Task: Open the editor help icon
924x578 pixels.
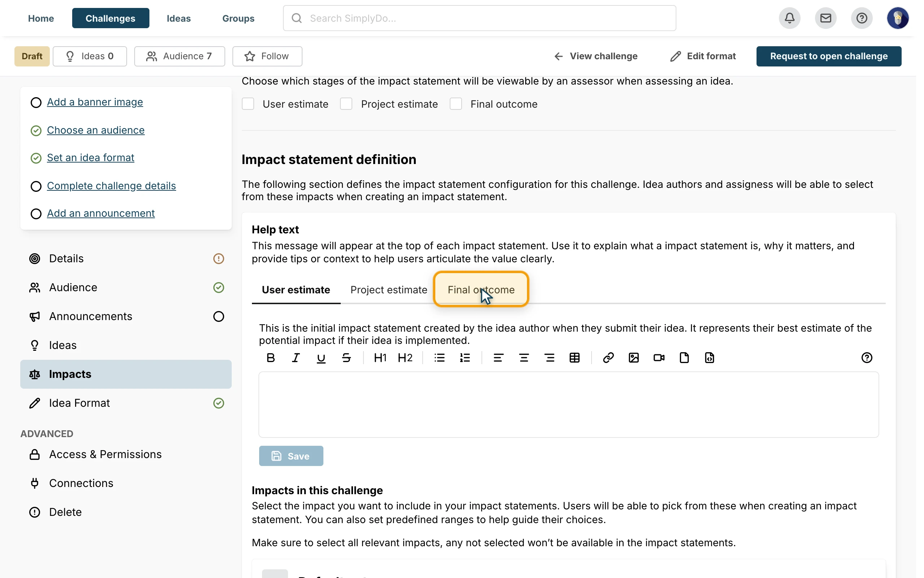Action: pyautogui.click(x=867, y=358)
